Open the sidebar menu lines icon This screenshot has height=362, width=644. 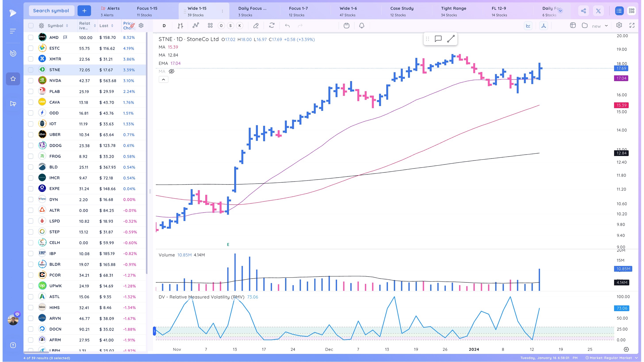coord(13,31)
